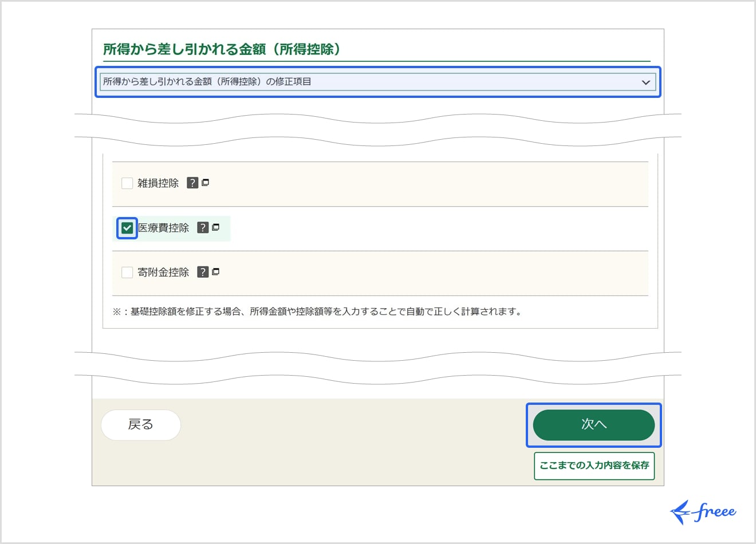Open help tooltip for 医療費控除
Viewport: 756px width, 544px height.
coord(203,227)
